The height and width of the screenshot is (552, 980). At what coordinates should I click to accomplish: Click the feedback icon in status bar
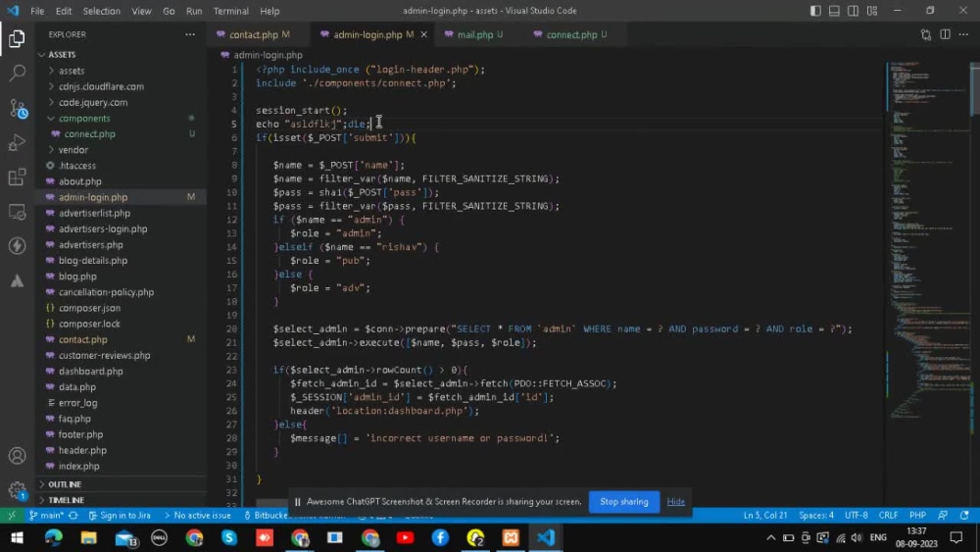[x=943, y=516]
